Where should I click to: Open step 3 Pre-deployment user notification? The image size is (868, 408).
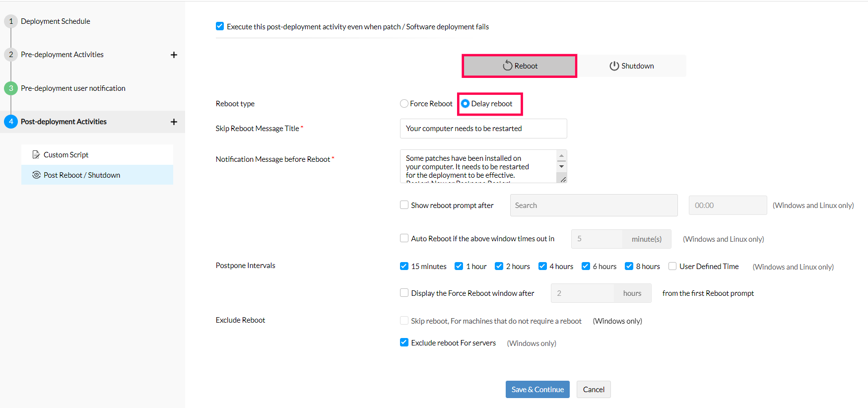(72, 88)
